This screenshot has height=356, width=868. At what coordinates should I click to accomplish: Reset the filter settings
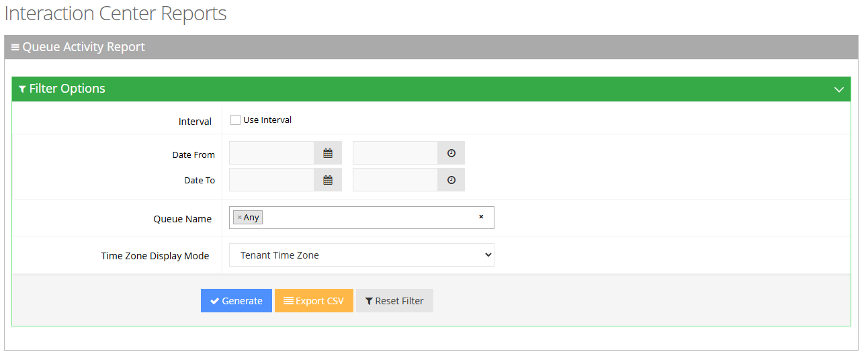tap(394, 301)
